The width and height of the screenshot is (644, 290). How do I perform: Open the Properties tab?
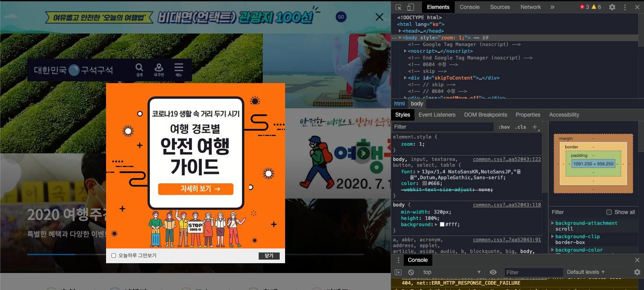(528, 115)
